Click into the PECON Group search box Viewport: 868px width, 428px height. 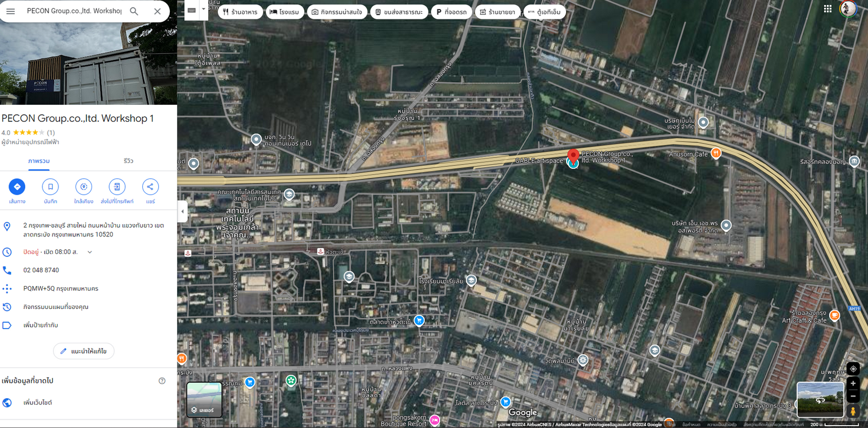click(74, 11)
